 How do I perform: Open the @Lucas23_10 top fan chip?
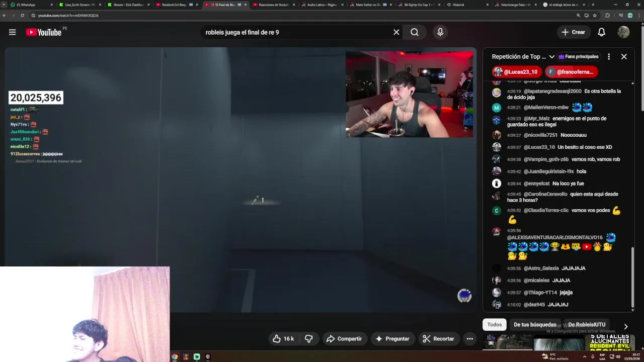click(517, 72)
